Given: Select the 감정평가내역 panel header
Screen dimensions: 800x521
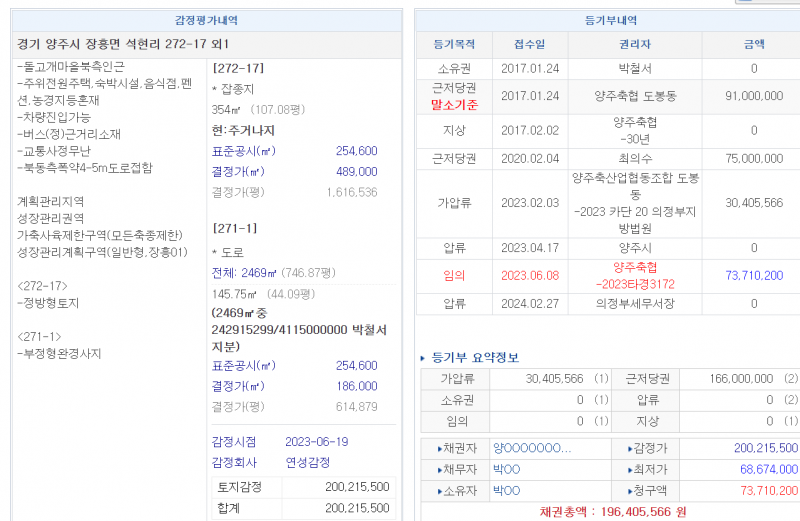Looking at the screenshot, I should (x=206, y=19).
